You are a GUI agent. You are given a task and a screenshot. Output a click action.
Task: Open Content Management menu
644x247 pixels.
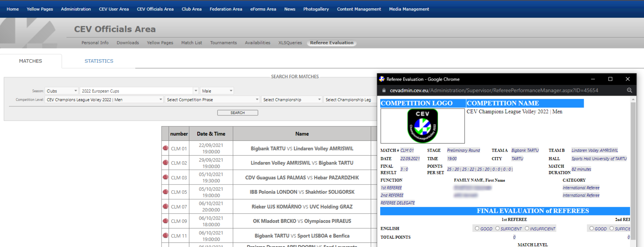click(359, 9)
